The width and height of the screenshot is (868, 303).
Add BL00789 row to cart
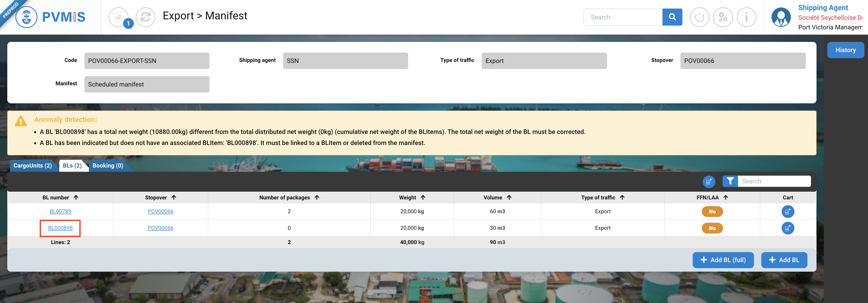[x=787, y=211]
